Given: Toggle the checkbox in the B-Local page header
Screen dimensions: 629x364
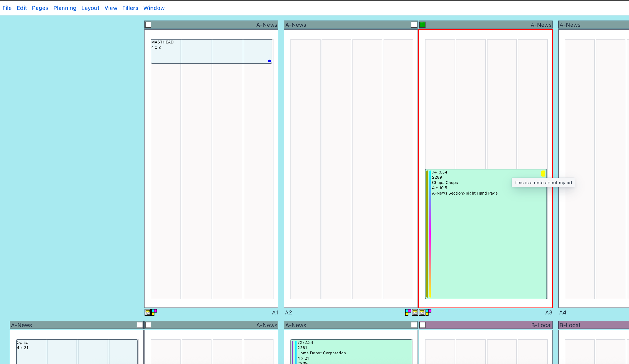Looking at the screenshot, I should pos(422,325).
